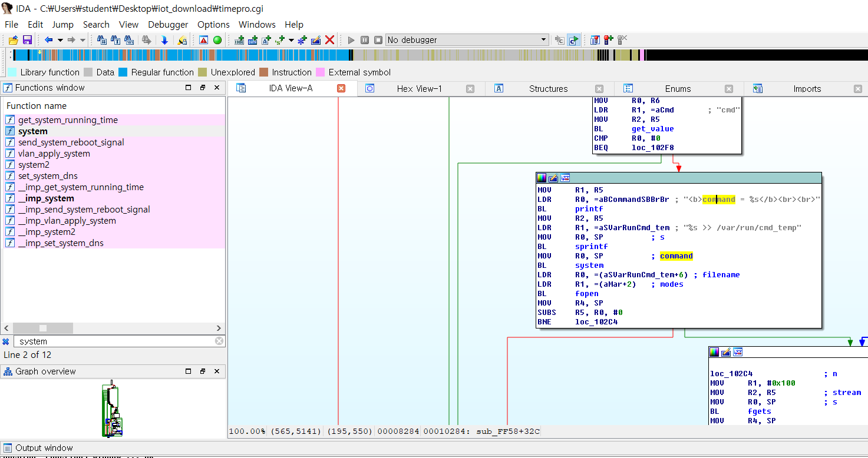Expand the string type dropdown arrow
Image resolution: width=868 pixels, height=458 pixels.
291,40
